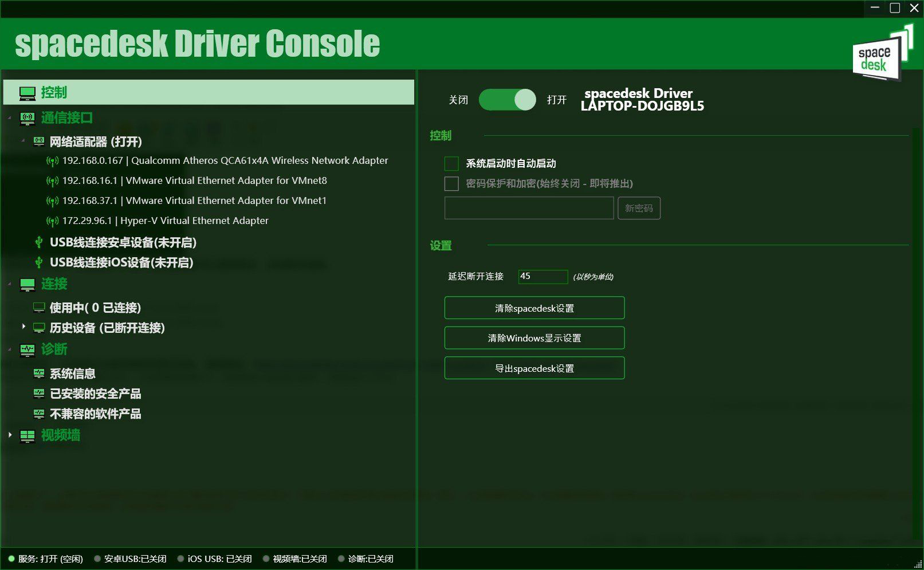The width and height of the screenshot is (924, 570).
Task: Click the 历史设备 display icon
Action: pyautogui.click(x=39, y=328)
